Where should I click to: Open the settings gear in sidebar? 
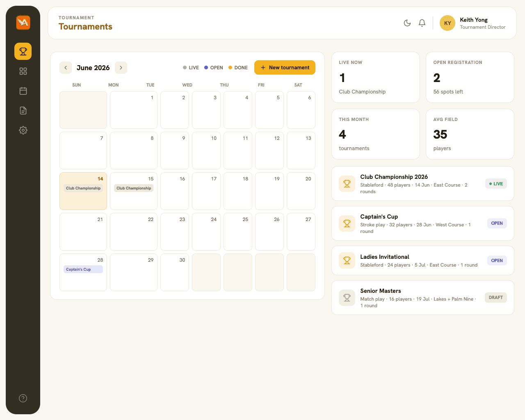tap(23, 130)
